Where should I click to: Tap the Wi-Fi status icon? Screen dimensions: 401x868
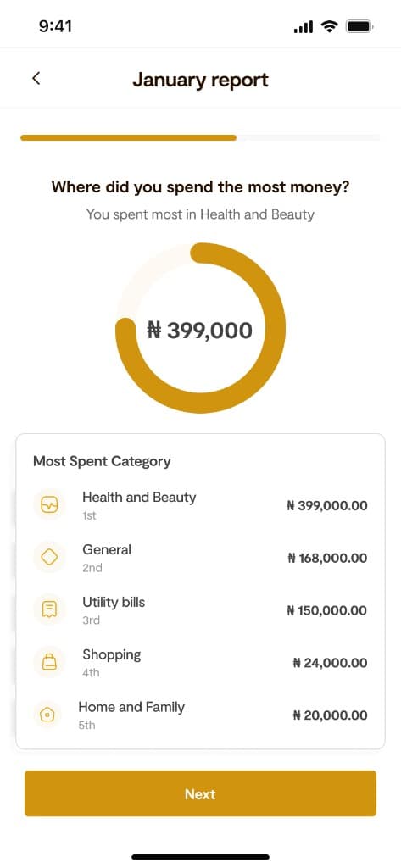tap(330, 26)
